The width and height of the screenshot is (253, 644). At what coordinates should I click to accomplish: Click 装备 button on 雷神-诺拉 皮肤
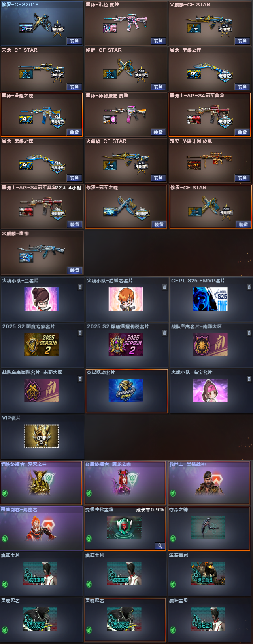pos(158,41)
